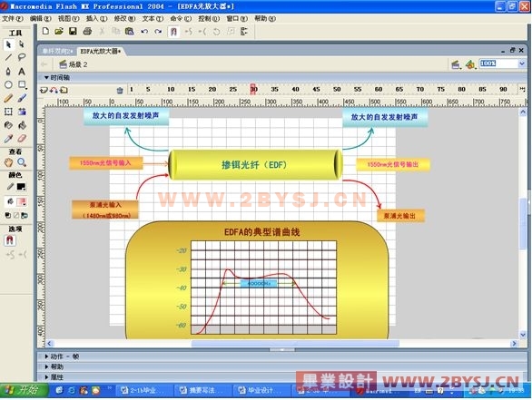This screenshot has width=532, height=400.
Task: Select the Pen tool
Action: (x=8, y=71)
